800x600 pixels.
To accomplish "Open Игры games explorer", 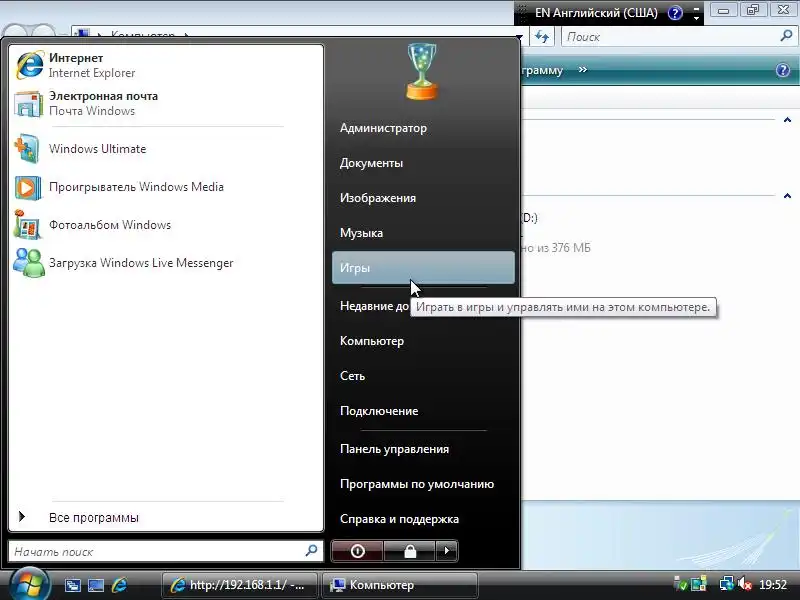I will tap(423, 268).
